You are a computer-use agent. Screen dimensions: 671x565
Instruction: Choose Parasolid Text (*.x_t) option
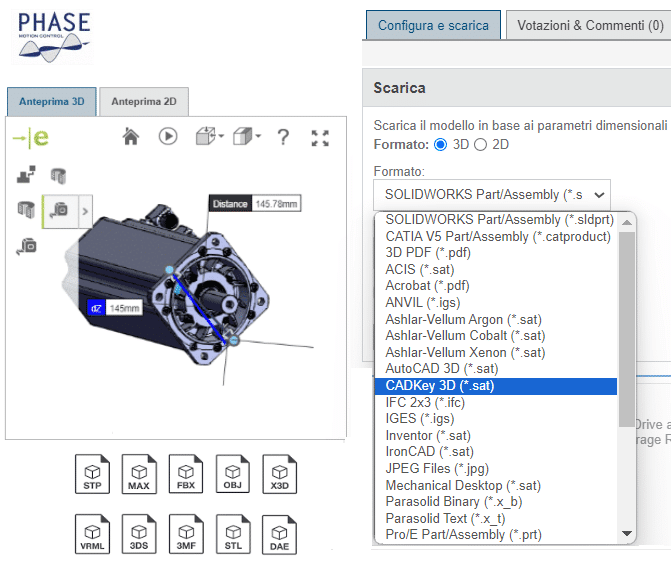[496, 518]
